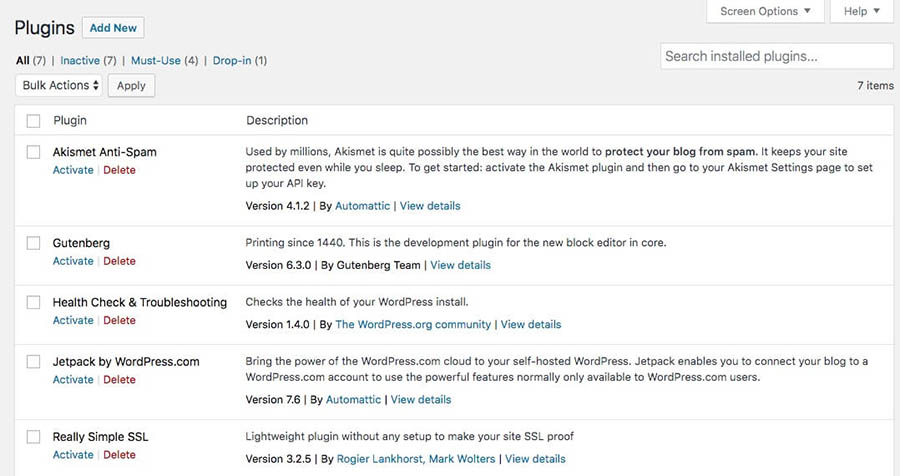Viewport: 900px width, 476px height.
Task: Open Rogier Lankhorst, Mark Wolters author link
Action: point(416,459)
